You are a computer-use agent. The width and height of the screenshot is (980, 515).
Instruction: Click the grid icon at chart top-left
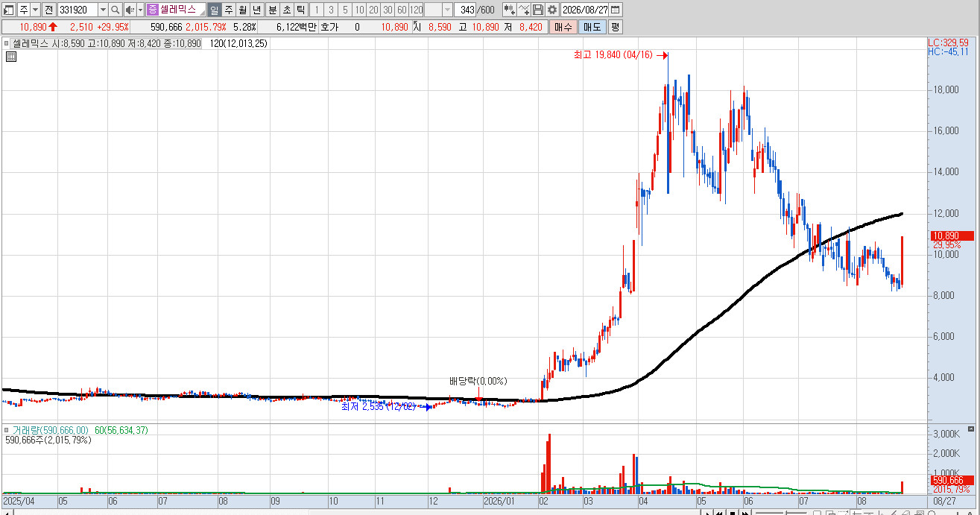coord(10,56)
